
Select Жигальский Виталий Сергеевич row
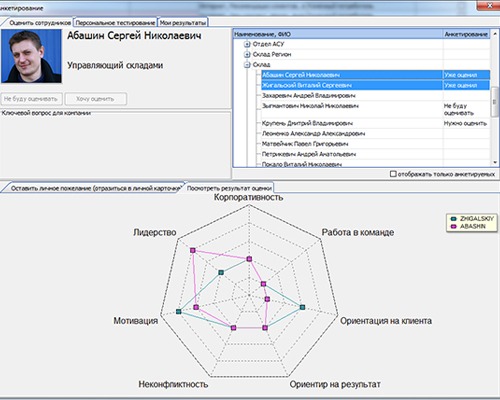pyautogui.click(x=376, y=85)
